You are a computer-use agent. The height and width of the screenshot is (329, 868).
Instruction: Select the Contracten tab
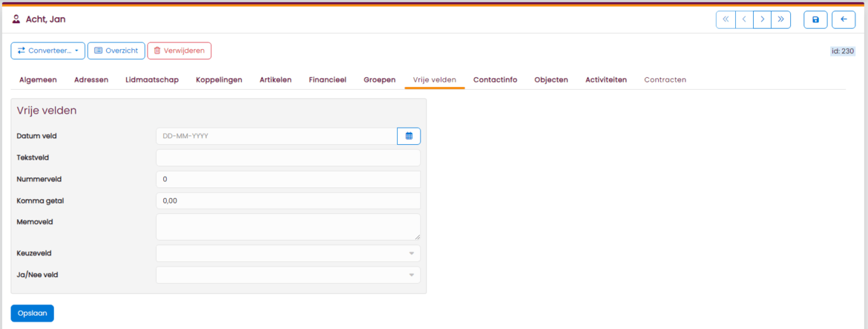coord(665,79)
